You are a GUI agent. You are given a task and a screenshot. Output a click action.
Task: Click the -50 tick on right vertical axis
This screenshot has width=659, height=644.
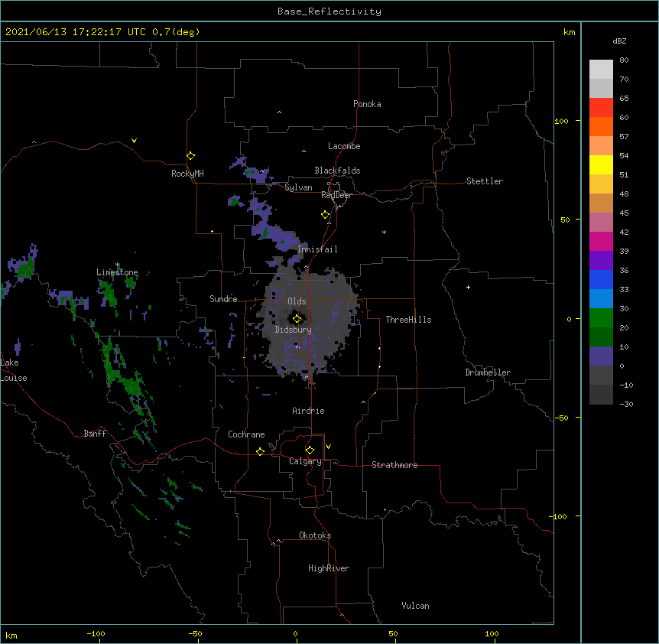pos(561,418)
